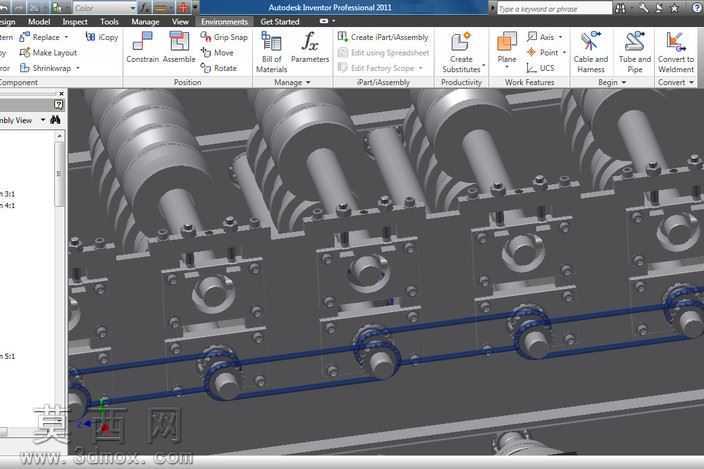Screen dimensions: 704x469
Task: Open the Inspect tab
Action: point(75,22)
